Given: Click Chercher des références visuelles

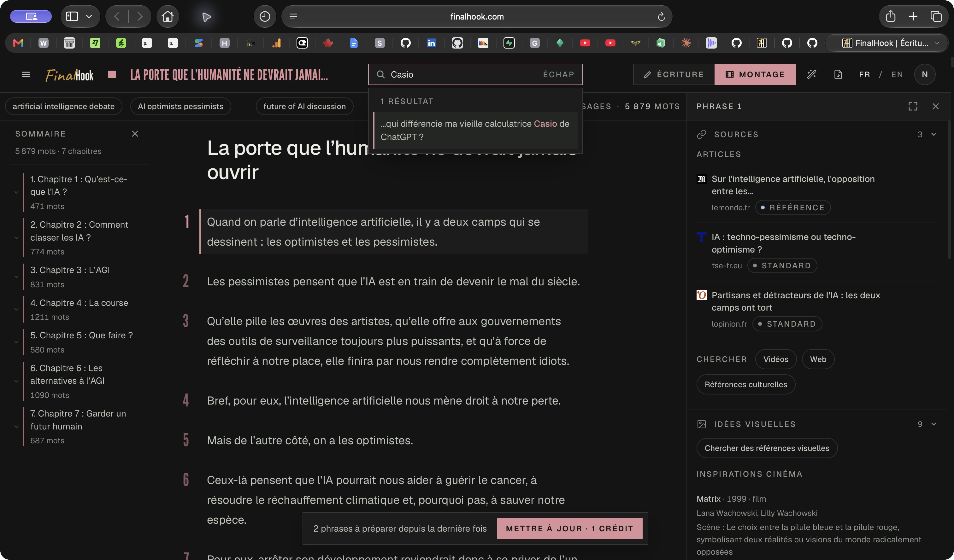Looking at the screenshot, I should pyautogui.click(x=767, y=448).
